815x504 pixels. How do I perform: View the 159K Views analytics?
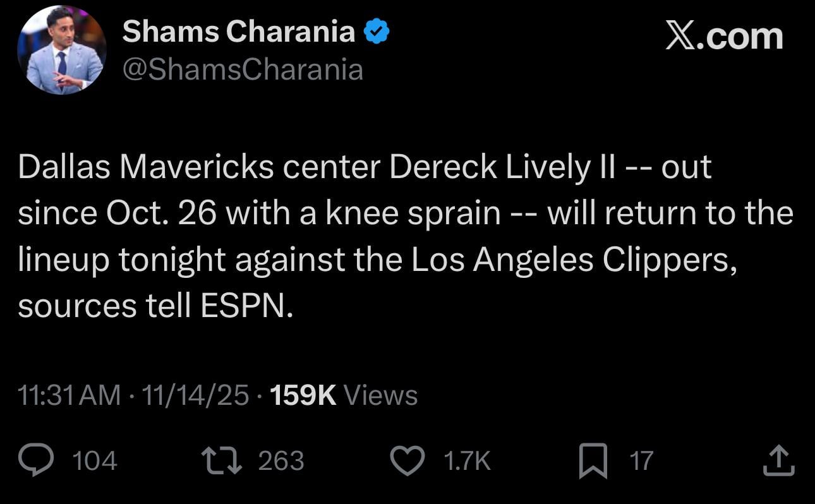[344, 396]
